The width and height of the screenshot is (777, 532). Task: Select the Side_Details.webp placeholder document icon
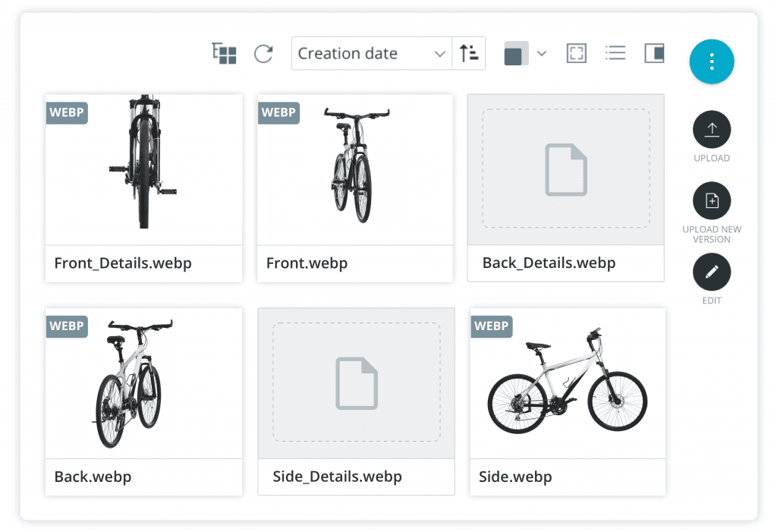pyautogui.click(x=356, y=383)
